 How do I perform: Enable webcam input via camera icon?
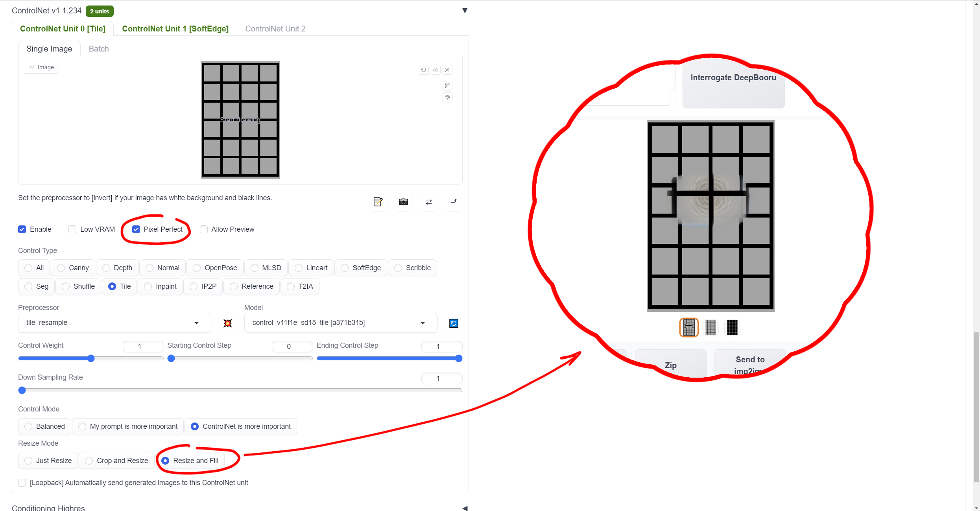click(403, 202)
